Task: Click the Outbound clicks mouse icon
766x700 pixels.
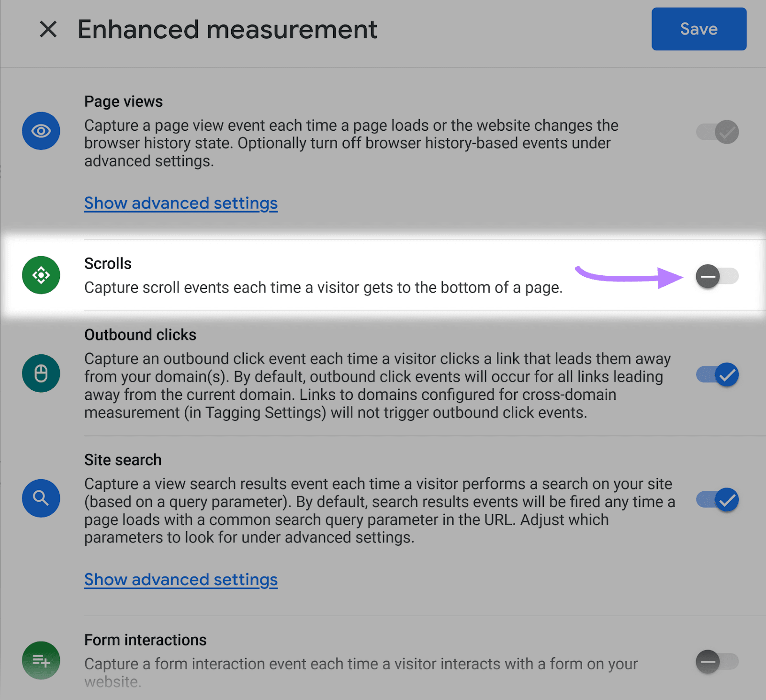Action: tap(41, 373)
